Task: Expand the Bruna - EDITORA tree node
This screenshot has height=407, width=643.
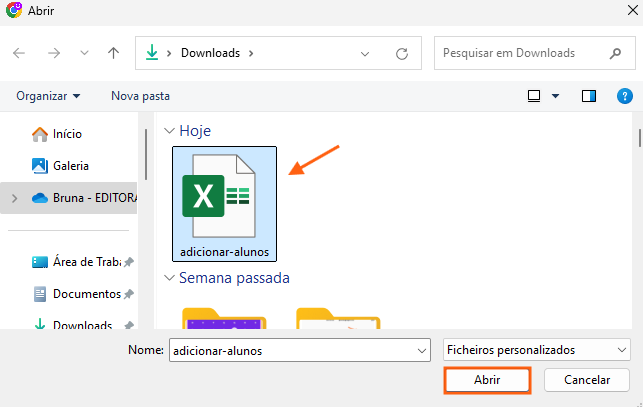Action: pyautogui.click(x=14, y=198)
